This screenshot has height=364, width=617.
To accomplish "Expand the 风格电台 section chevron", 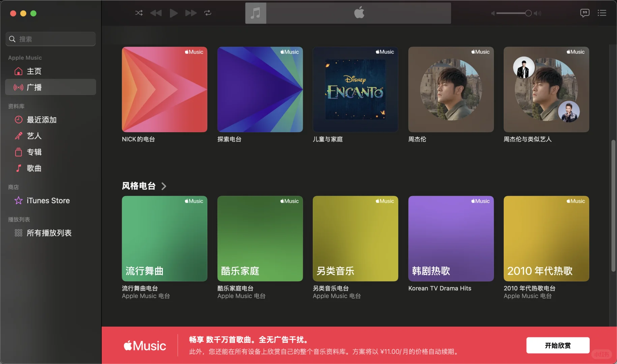I will (164, 186).
